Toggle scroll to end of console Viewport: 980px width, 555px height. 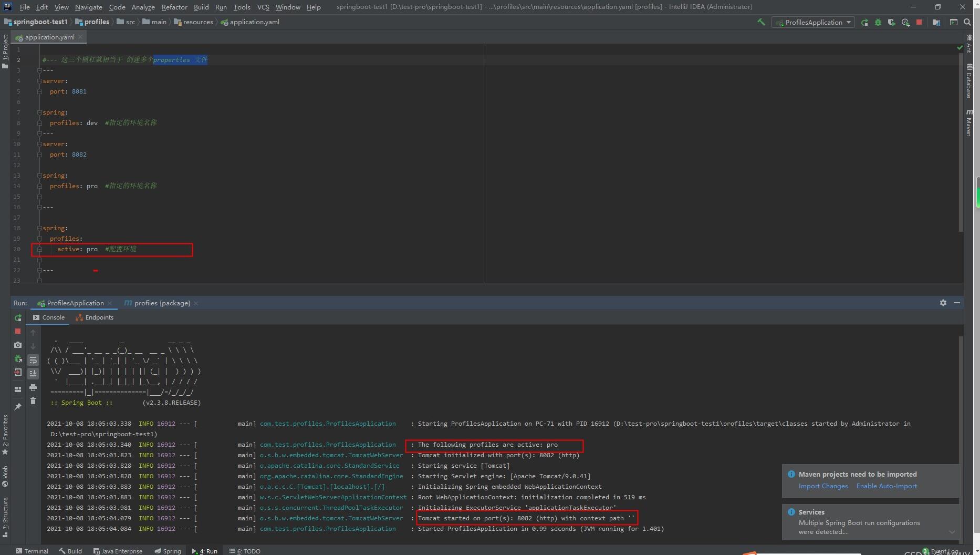pos(33,373)
